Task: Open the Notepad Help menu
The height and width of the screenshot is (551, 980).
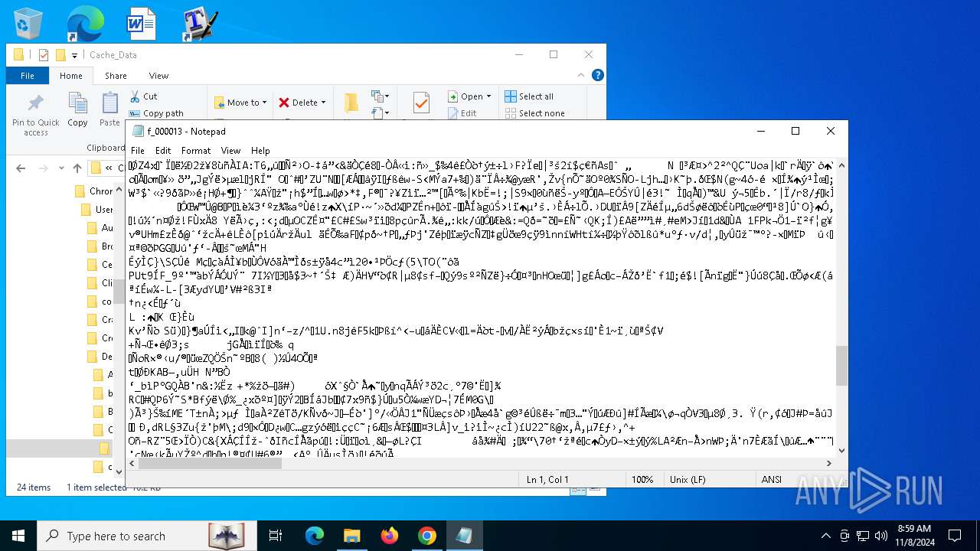Action: (260, 151)
